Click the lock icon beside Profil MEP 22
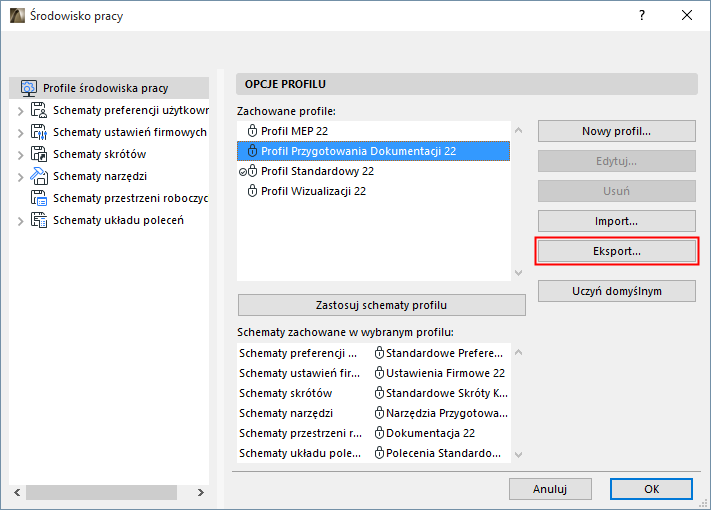This screenshot has width=711, height=510. [x=252, y=131]
